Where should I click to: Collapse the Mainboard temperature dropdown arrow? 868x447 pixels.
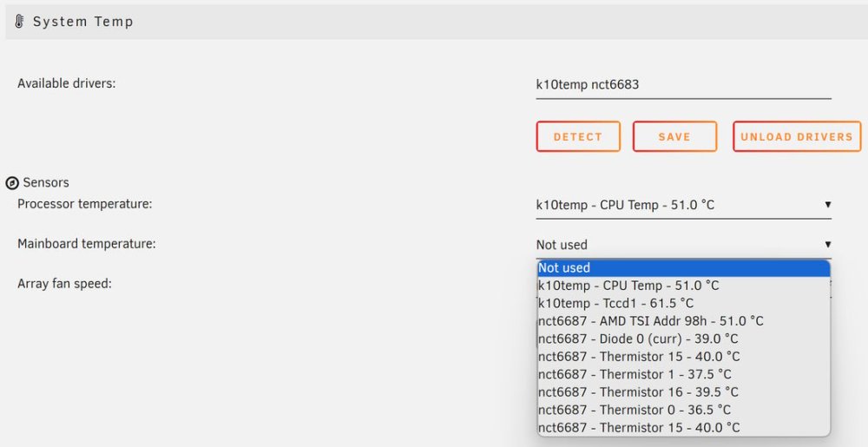point(827,245)
